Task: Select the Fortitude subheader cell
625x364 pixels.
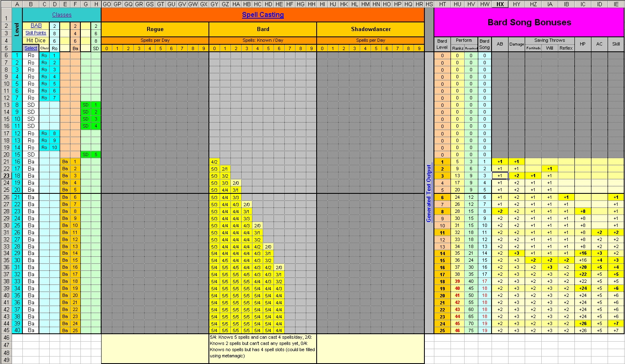Action: tap(533, 48)
